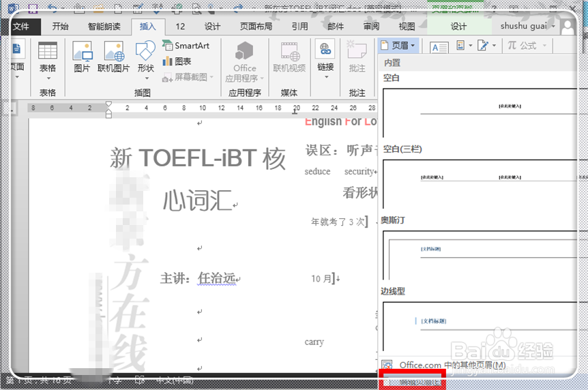Click the underlined name 任治远
This screenshot has height=390, width=588.
217,279
